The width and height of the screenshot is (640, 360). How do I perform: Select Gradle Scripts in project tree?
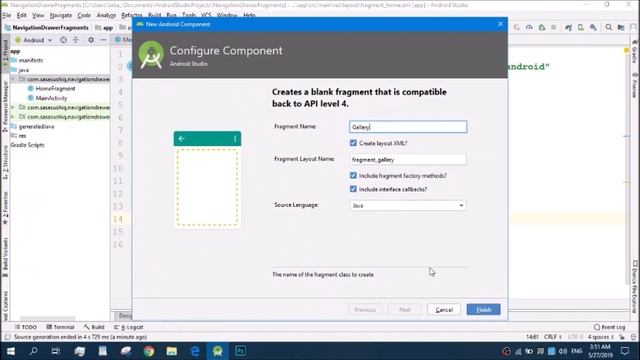(27, 145)
